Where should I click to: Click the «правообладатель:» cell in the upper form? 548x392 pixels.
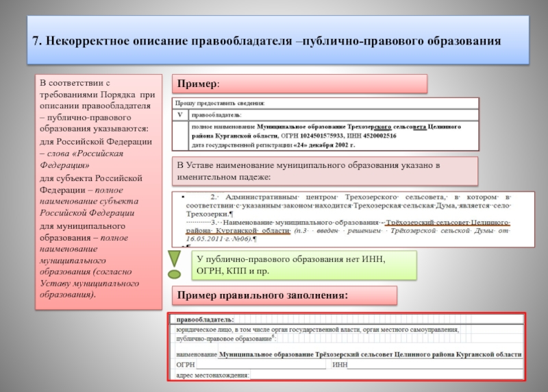(216, 114)
